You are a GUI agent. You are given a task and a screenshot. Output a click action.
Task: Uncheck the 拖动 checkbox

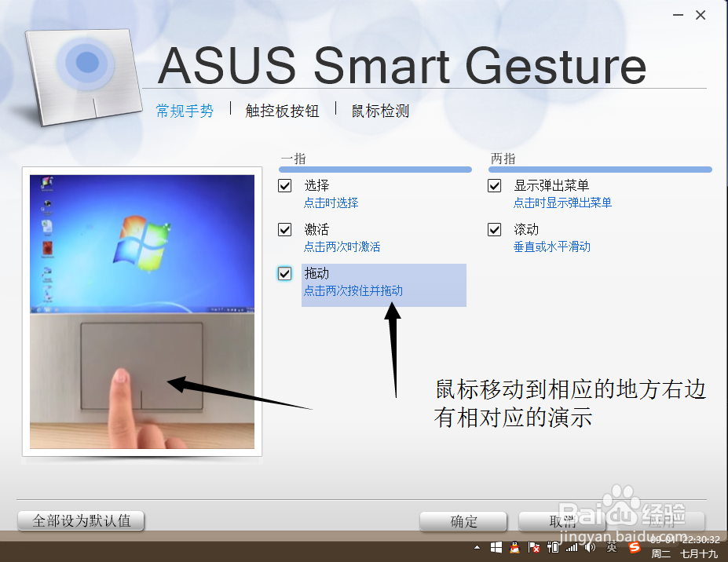[x=284, y=273]
